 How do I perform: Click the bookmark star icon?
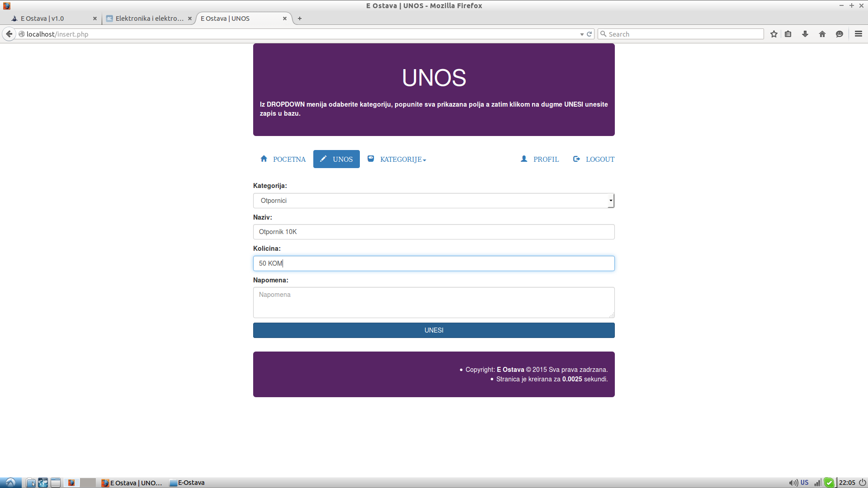[x=774, y=34]
